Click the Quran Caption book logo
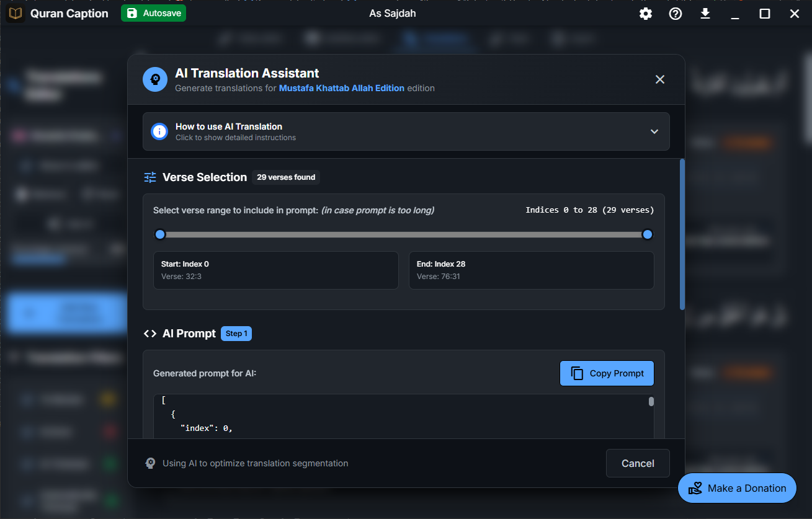The height and width of the screenshot is (519, 812). pyautogui.click(x=16, y=14)
